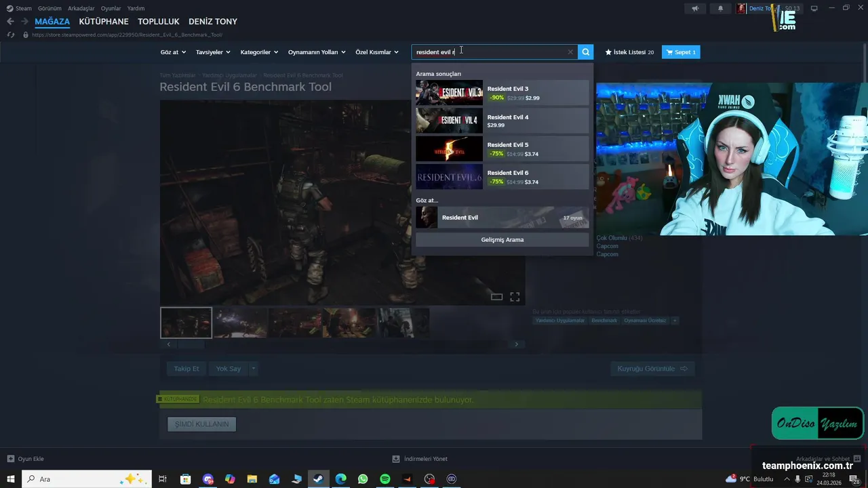Open the page URL address text
This screenshot has width=868, height=488.
127,35
